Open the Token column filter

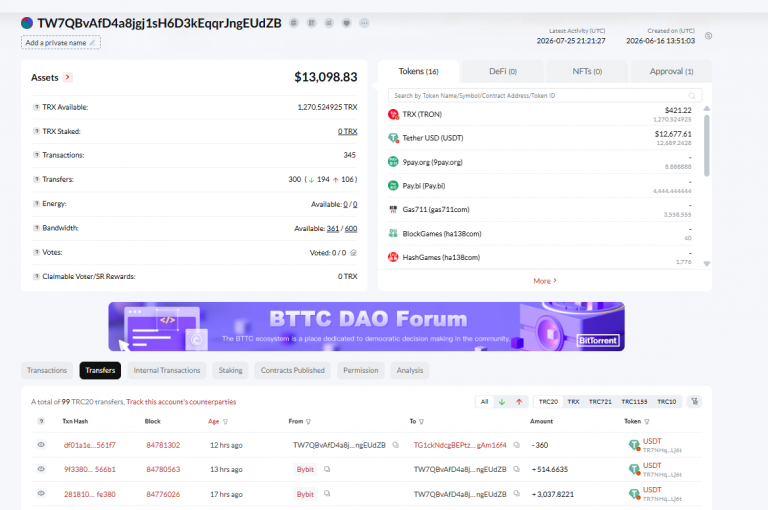(647, 421)
